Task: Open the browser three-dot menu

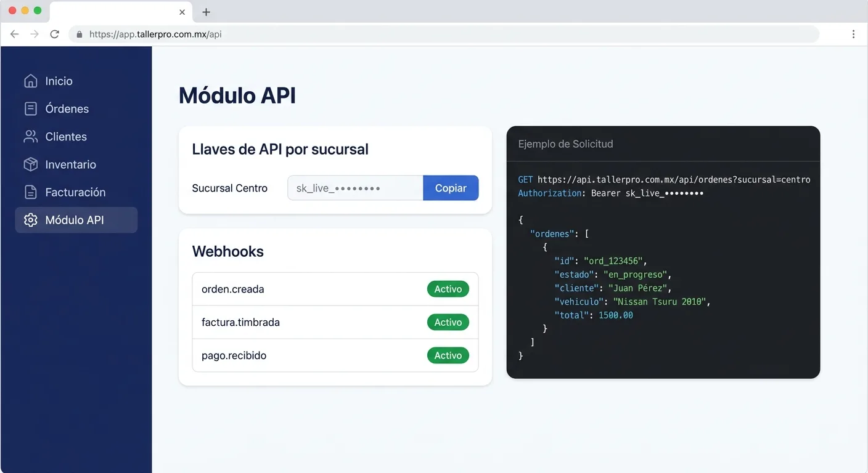Action: (853, 34)
